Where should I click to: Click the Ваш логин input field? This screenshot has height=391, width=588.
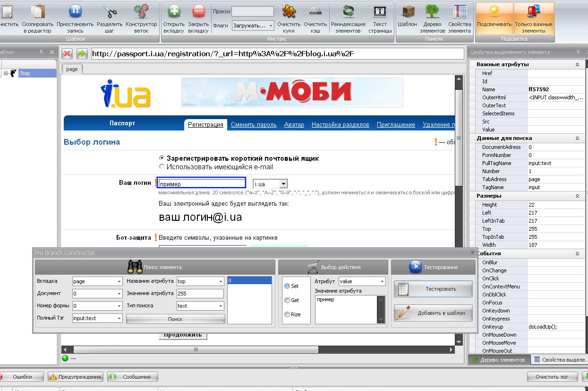pyautogui.click(x=202, y=183)
